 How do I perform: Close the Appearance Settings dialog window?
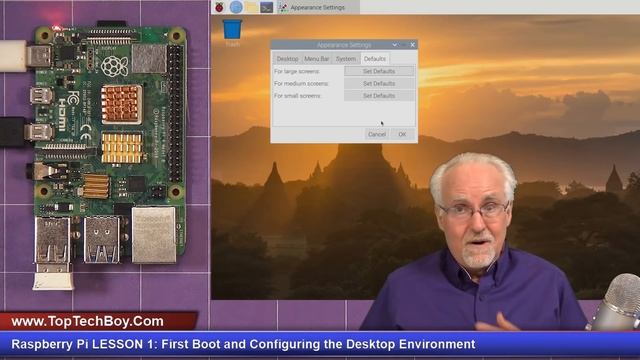[412, 45]
